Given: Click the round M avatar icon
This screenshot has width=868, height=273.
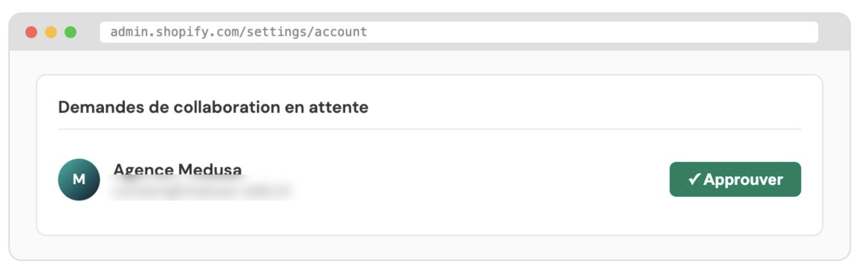Looking at the screenshot, I should 79,179.
